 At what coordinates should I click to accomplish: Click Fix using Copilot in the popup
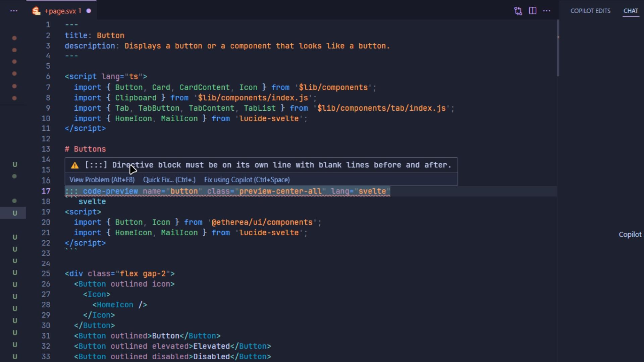[x=247, y=180]
